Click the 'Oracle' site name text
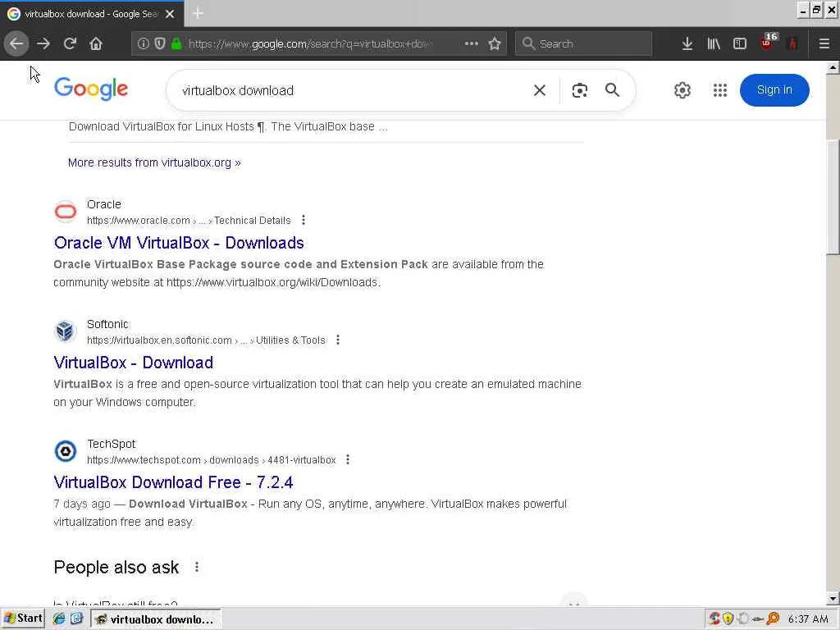The height and width of the screenshot is (630, 840). [104, 204]
